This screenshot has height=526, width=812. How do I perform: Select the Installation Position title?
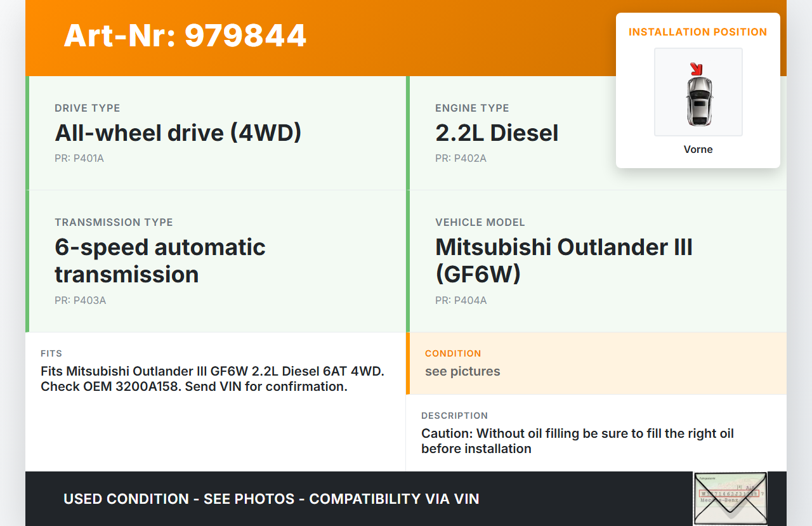tap(698, 32)
